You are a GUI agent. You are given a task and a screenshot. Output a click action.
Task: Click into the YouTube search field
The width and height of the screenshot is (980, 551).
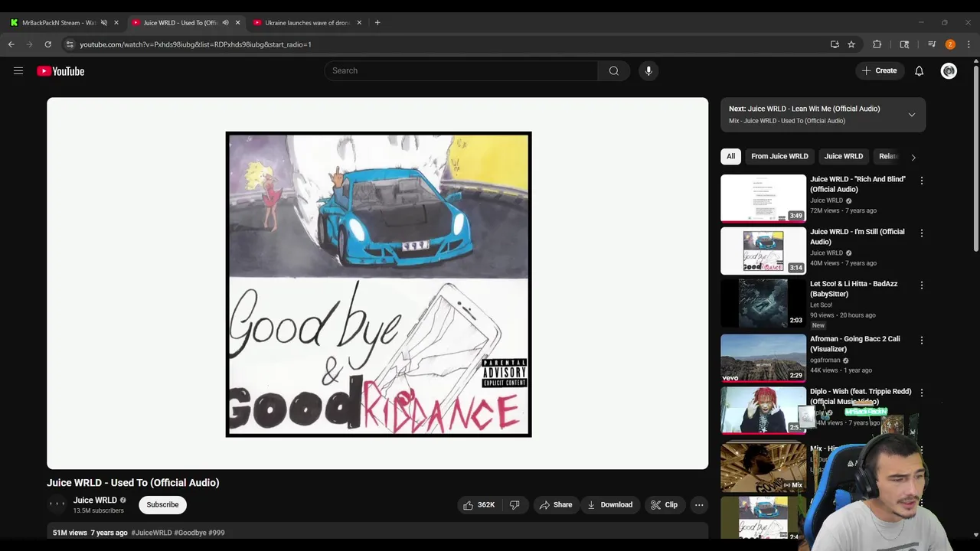[461, 70]
